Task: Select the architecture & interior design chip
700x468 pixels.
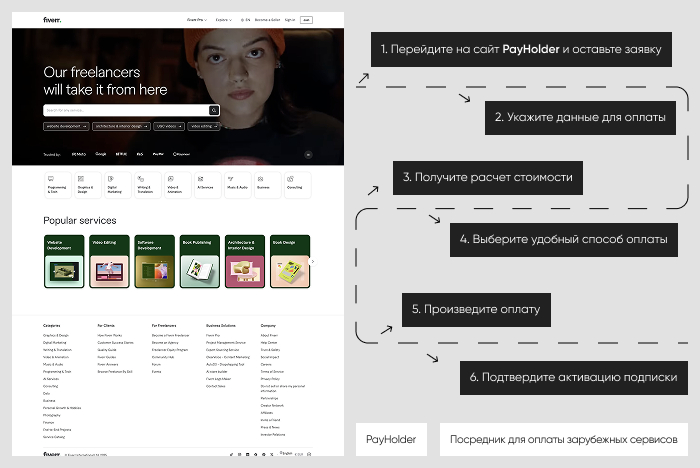Action: coord(121,126)
